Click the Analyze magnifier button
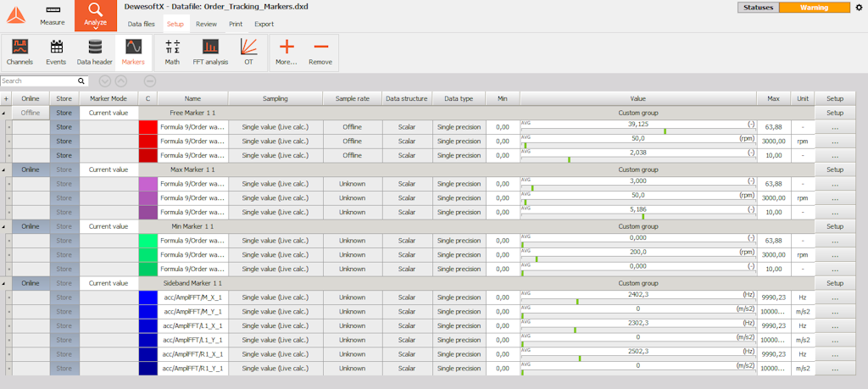This screenshot has height=389, width=868. (x=96, y=15)
